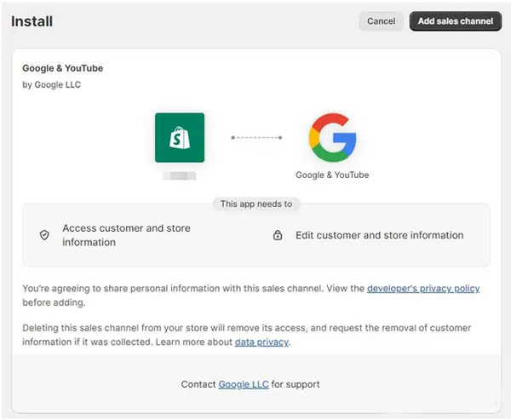Open the developer's privacy policy link

point(423,289)
